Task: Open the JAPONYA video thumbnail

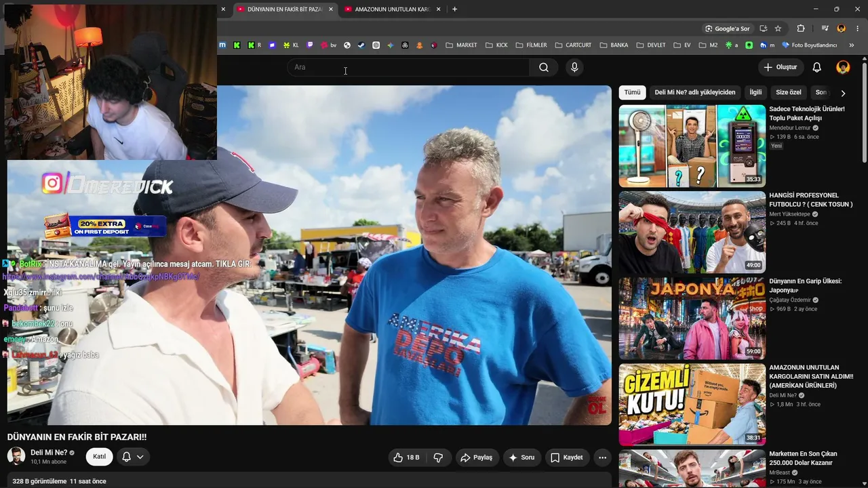Action: point(692,319)
